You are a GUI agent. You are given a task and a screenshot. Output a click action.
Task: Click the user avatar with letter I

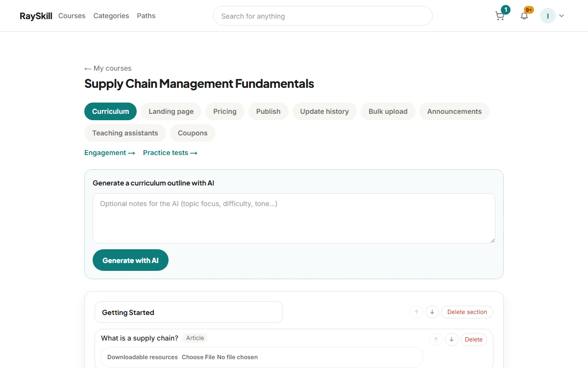pos(548,16)
